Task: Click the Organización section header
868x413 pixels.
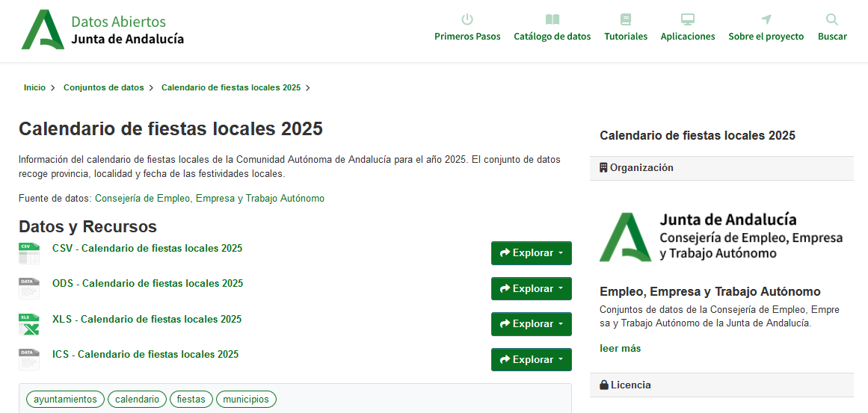Action: 722,167
